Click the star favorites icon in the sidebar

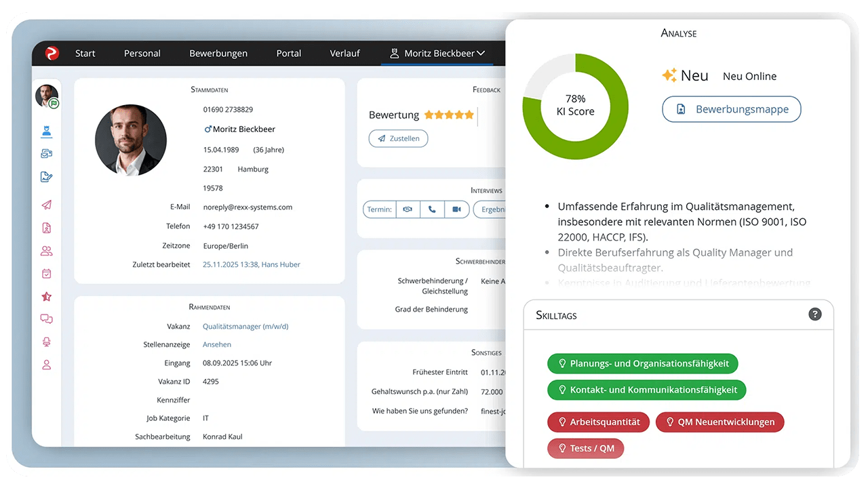[x=47, y=297]
